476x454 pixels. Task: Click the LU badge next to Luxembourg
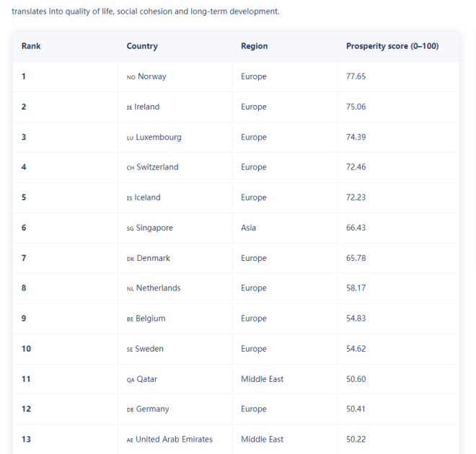[131, 138]
